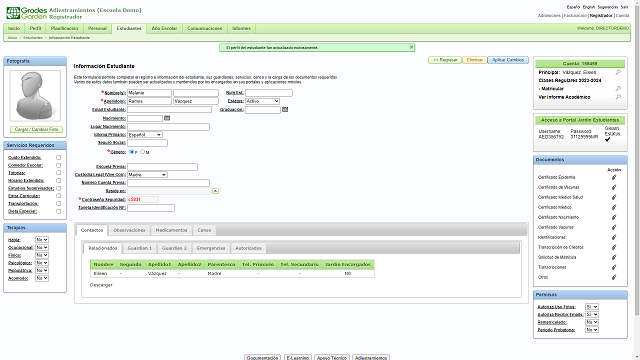The width and height of the screenshot is (640, 360).
Task: Open the Graduación date calendar icon
Action: (x=285, y=109)
